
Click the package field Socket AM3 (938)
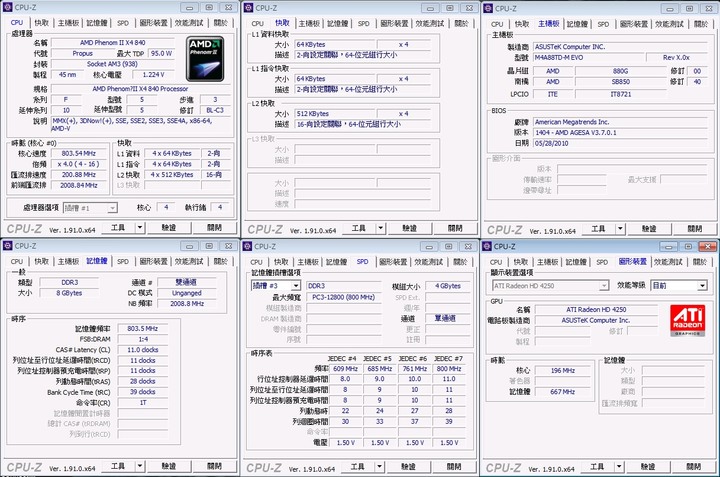[x=112, y=64]
